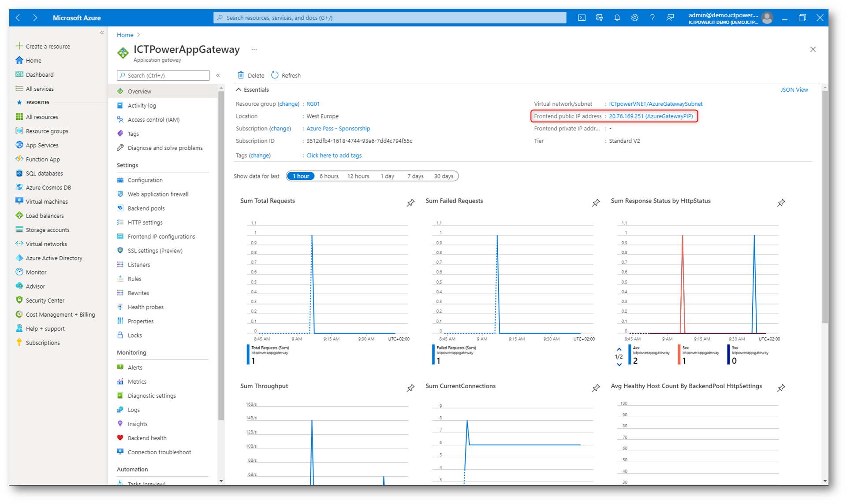Image resolution: width=847 pixels, height=504 pixels.
Task: Pin the Sum Throughput chart
Action: 410,388
